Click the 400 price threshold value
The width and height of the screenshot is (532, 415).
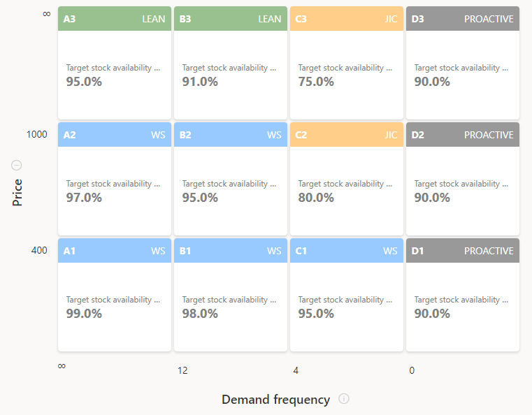[x=39, y=250]
